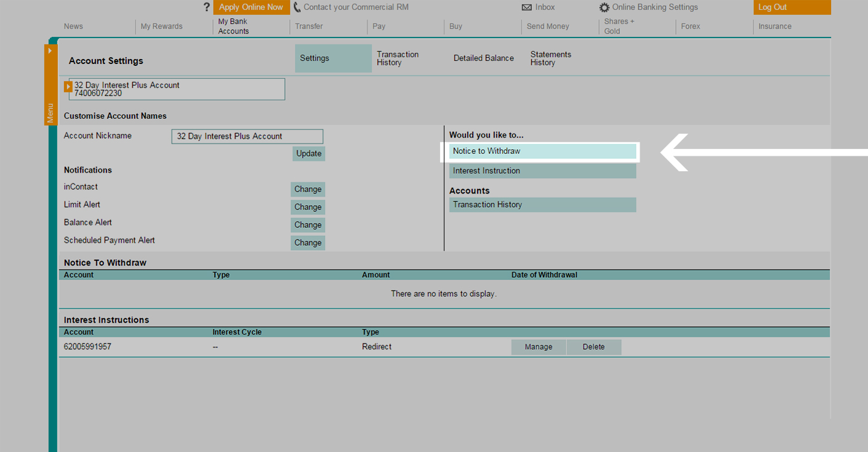Delete the interest instruction for account 62005991957

click(594, 347)
